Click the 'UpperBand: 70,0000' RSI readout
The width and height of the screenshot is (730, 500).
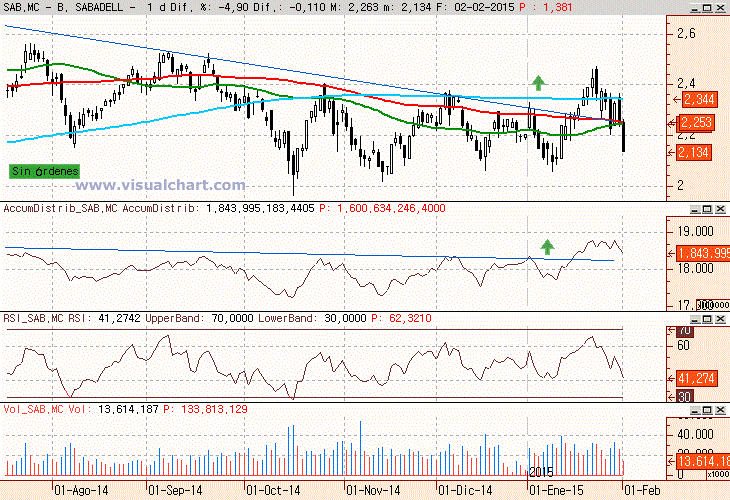(199, 318)
